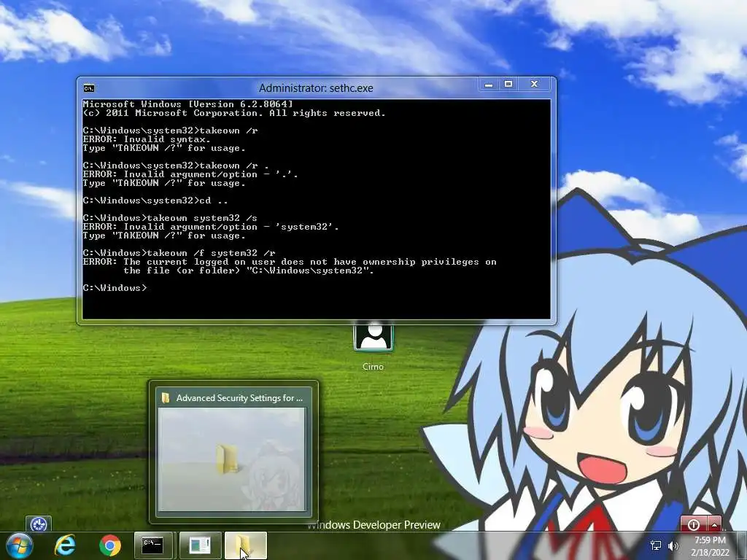Screen dimensions: 747x560
Task: Click the Cirno label under user tile
Action: pos(373,367)
